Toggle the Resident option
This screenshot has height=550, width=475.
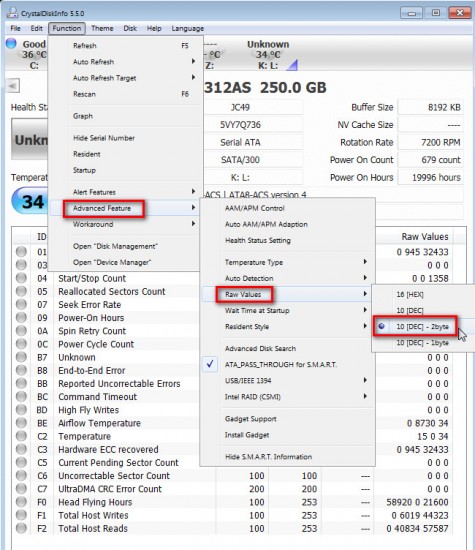point(125,154)
